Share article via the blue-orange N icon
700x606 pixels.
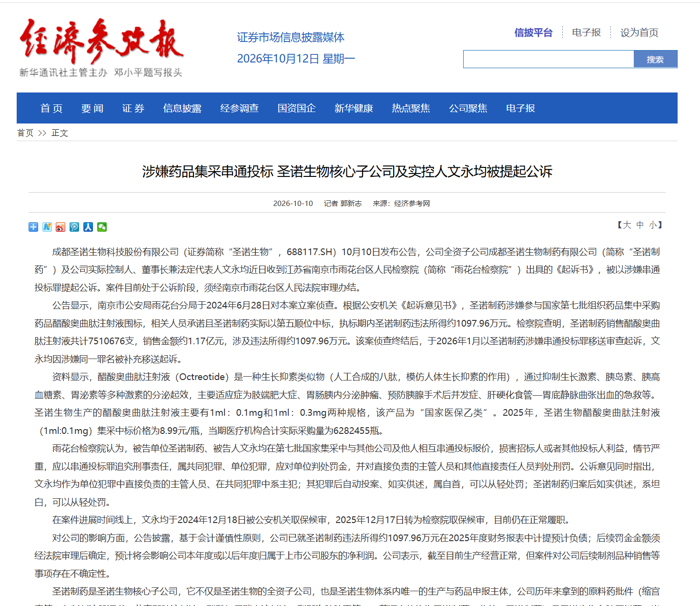point(47,227)
